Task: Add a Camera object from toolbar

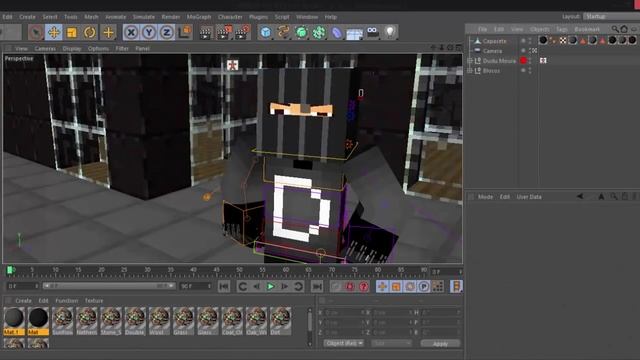Action: point(372,32)
